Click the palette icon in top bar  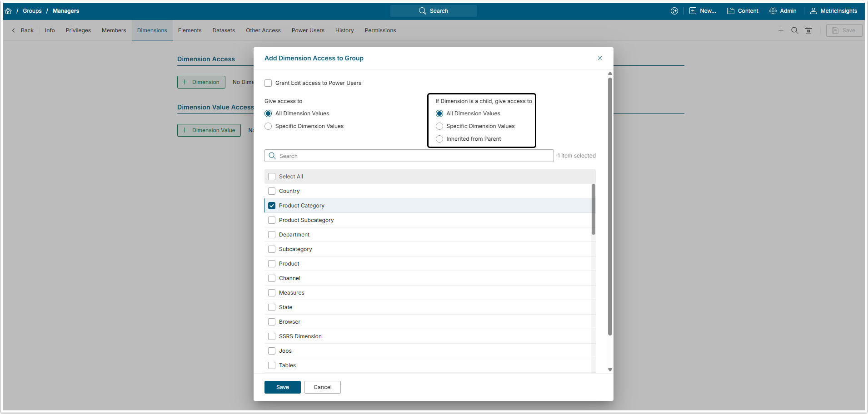[x=674, y=11]
